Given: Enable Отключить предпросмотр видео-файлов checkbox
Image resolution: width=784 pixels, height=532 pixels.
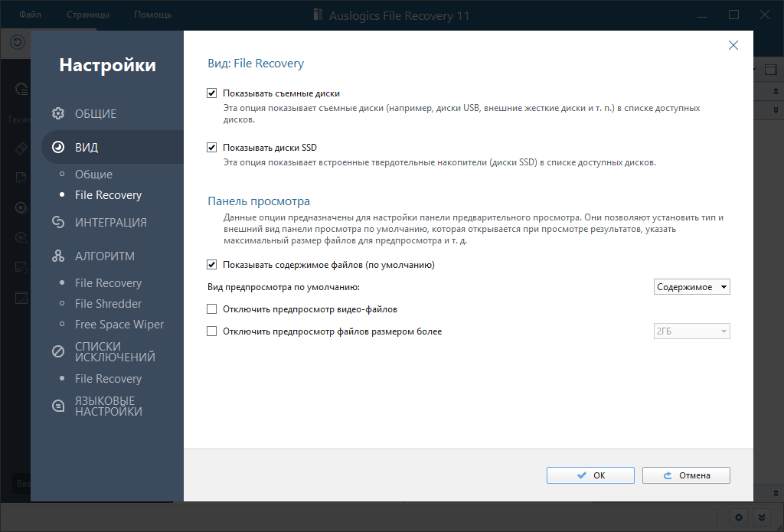Looking at the screenshot, I should 211,309.
